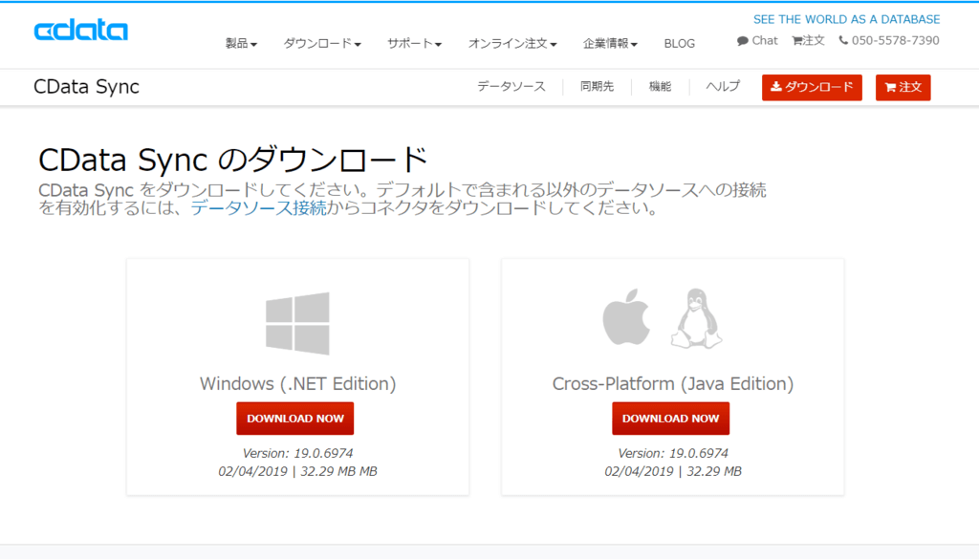979x560 pixels.
Task: Open Chat with speech bubble icon
Action: point(757,40)
